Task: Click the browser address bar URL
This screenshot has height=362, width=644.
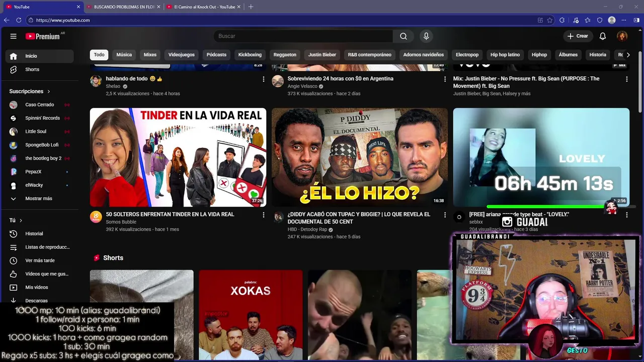Action: 63,20
